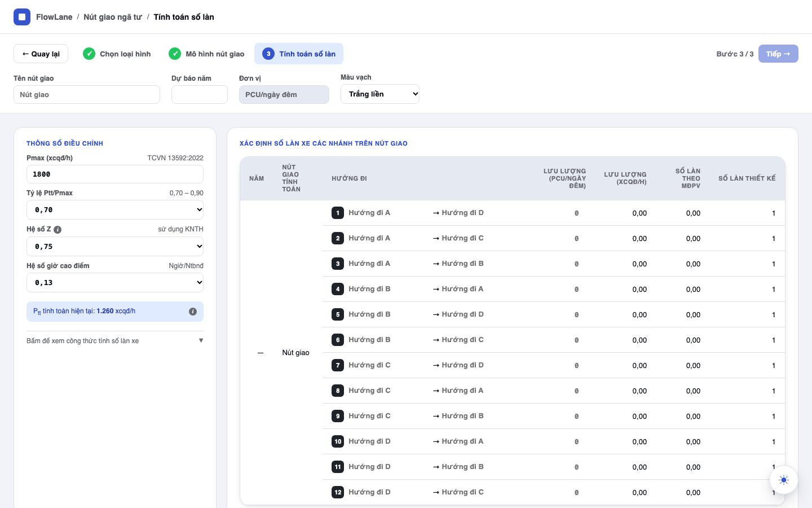This screenshot has width=812, height=508.
Task: Click the TCVN 13592:2022 label
Action: point(175,158)
